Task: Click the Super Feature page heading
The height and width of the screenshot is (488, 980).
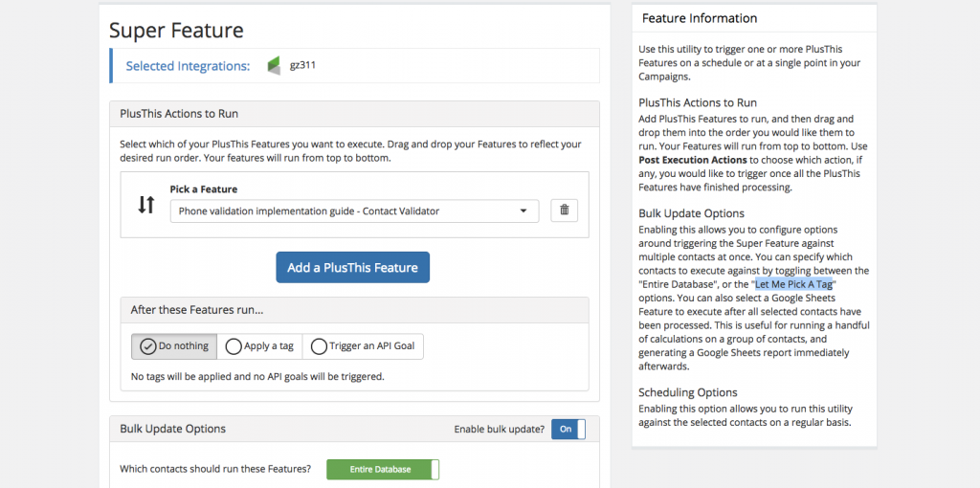Action: (176, 30)
